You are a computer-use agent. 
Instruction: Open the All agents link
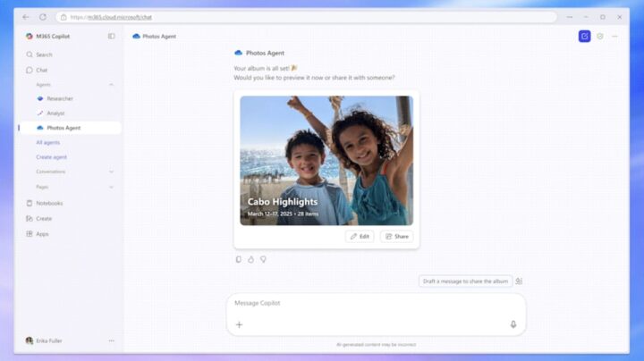point(48,142)
